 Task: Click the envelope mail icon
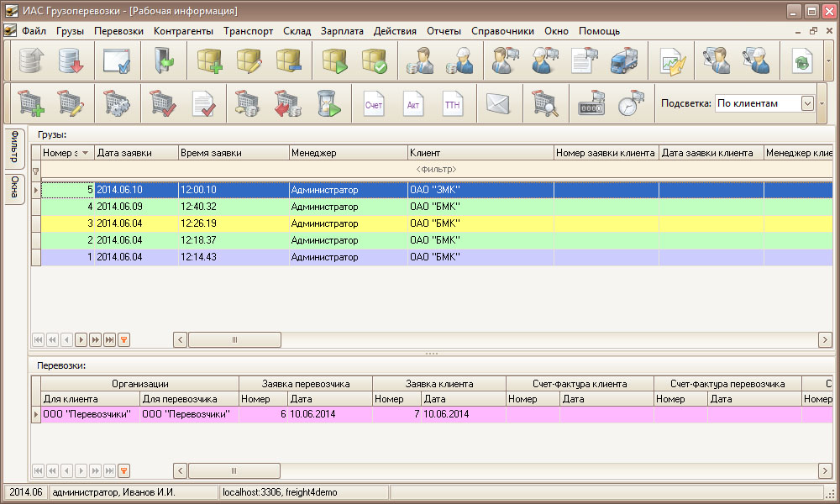point(498,104)
